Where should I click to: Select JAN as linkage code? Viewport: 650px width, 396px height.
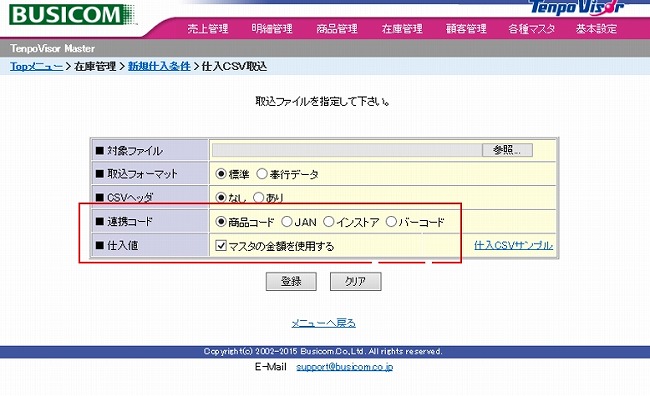[x=287, y=222]
